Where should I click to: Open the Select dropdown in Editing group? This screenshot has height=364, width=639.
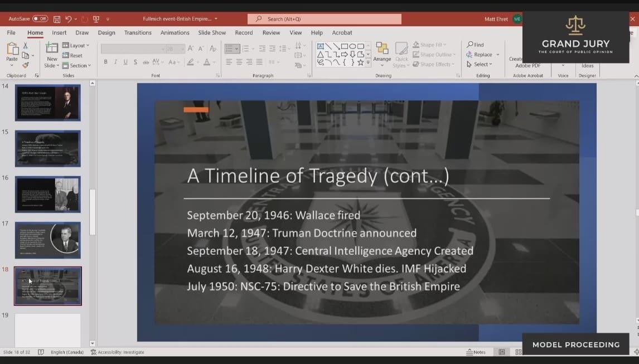click(x=479, y=64)
